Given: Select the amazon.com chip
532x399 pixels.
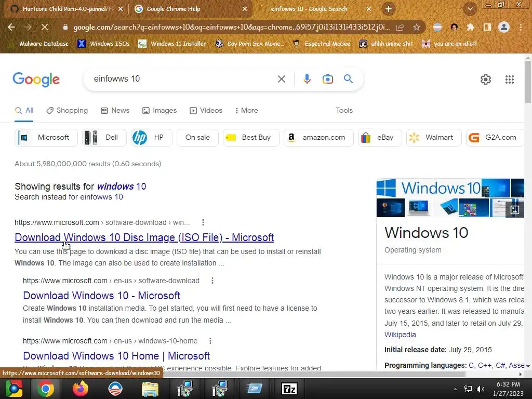Looking at the screenshot, I should click(318, 137).
